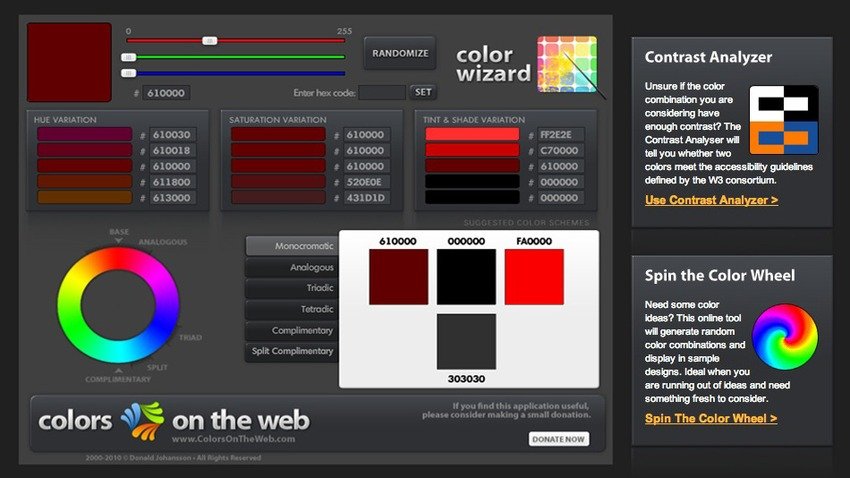Click saturation hex value 520E0E
Screen dimensions: 850x478
tap(366, 182)
